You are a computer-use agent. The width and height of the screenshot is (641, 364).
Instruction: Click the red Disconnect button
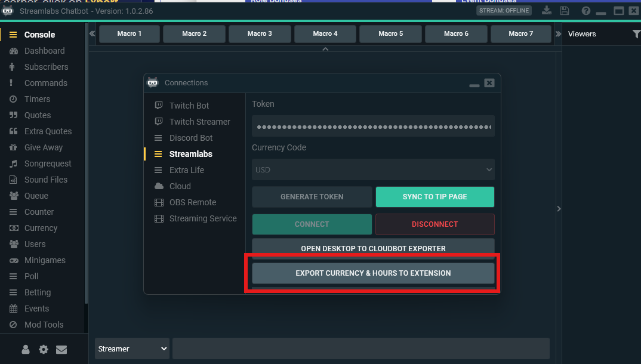tap(435, 224)
